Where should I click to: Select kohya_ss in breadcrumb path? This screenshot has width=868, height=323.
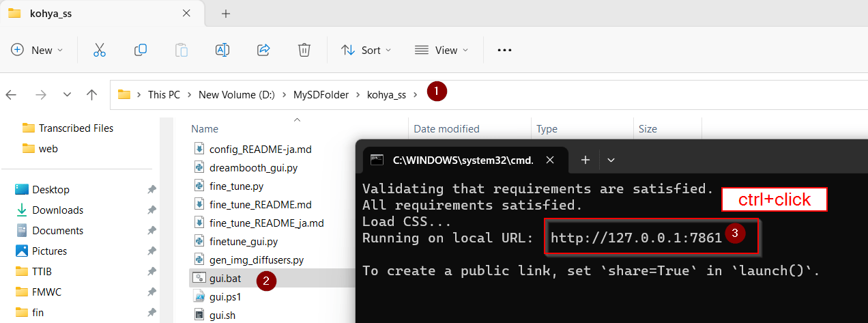(x=386, y=95)
